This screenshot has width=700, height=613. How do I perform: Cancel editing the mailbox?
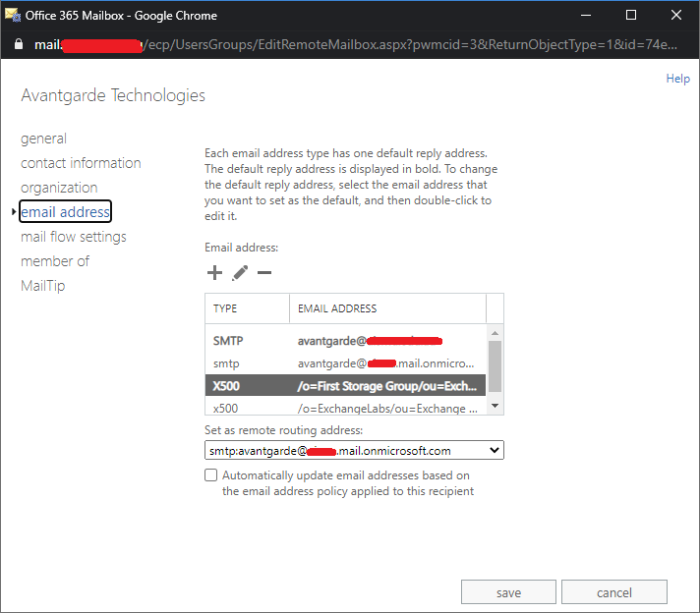(614, 592)
